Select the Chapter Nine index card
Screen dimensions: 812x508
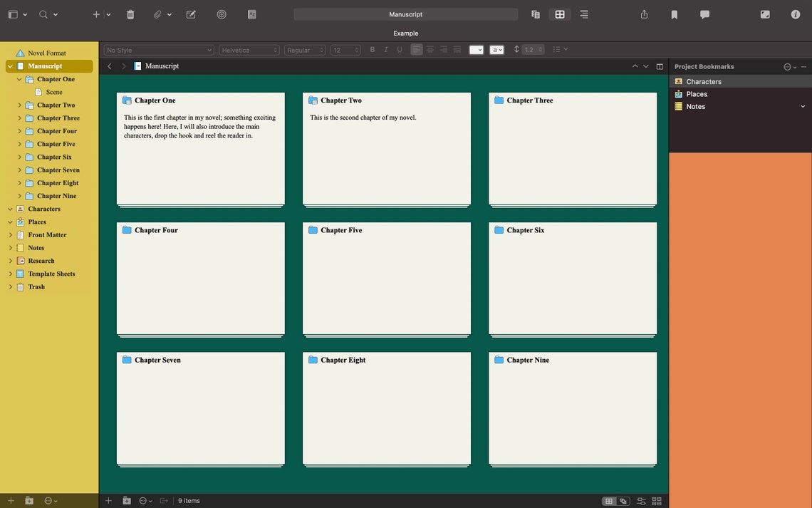(x=573, y=408)
